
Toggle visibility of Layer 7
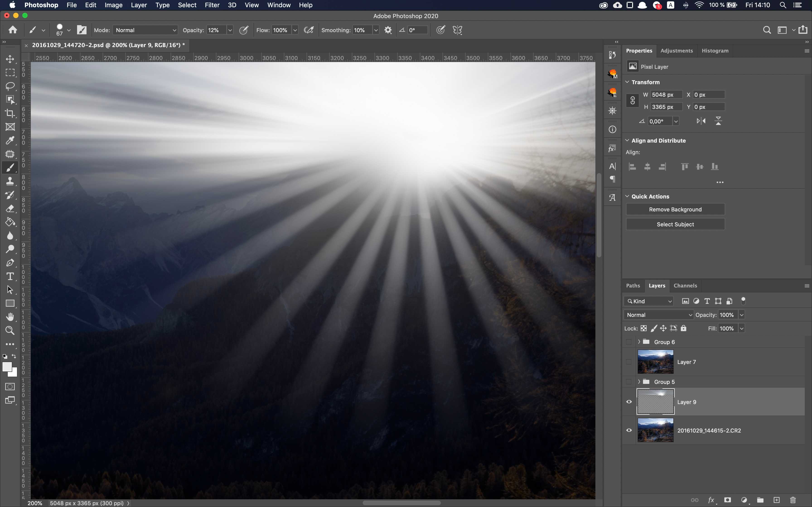(629, 361)
